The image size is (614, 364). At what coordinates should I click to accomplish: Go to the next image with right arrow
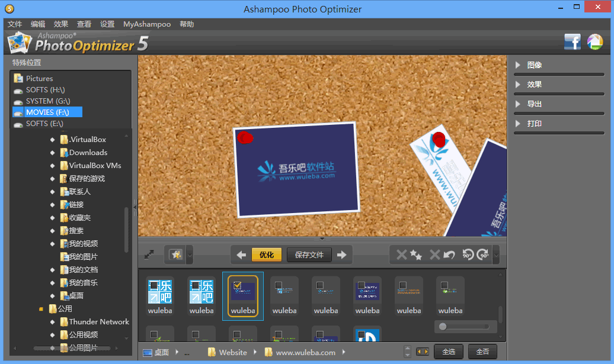pyautogui.click(x=342, y=255)
